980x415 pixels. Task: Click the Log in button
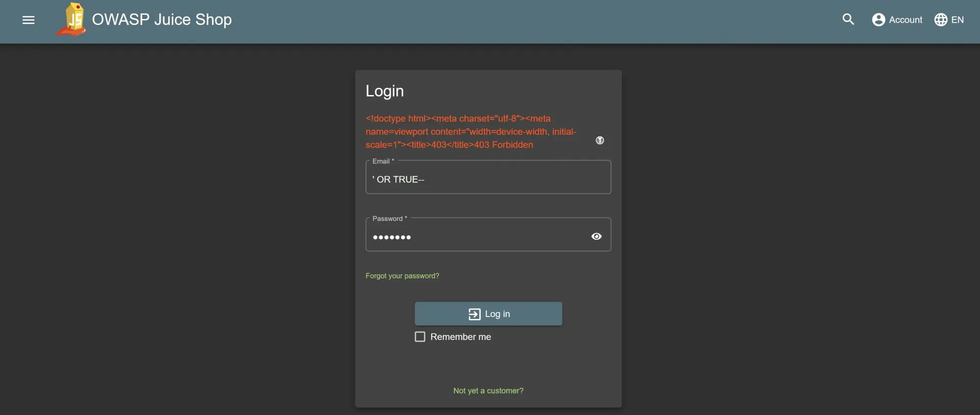pos(488,314)
